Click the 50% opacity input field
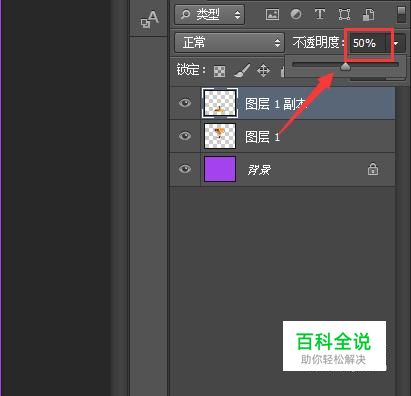 click(x=367, y=43)
